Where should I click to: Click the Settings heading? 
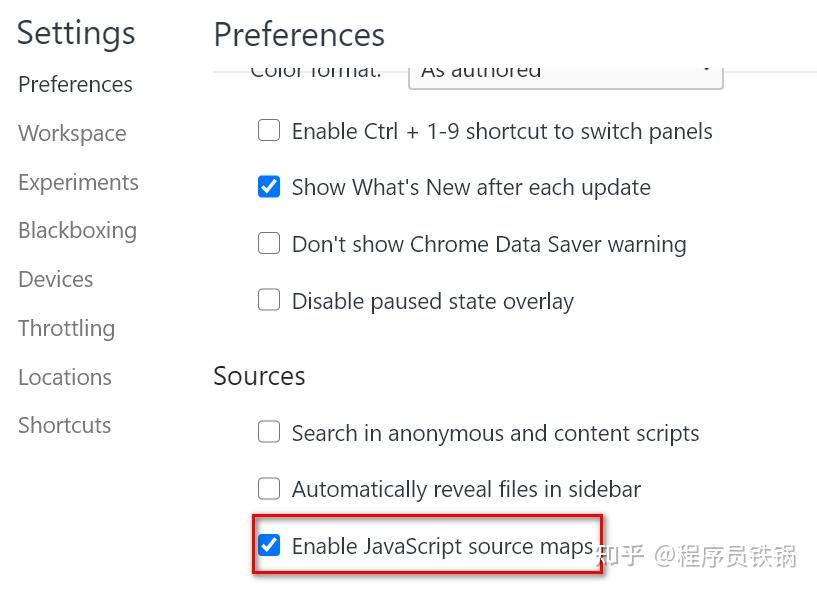[75, 33]
